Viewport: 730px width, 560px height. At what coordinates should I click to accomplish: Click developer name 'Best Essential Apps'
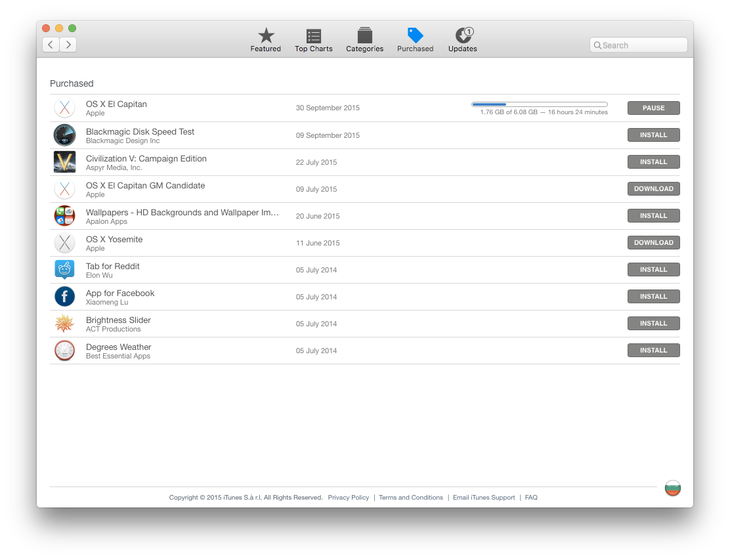[x=118, y=356]
